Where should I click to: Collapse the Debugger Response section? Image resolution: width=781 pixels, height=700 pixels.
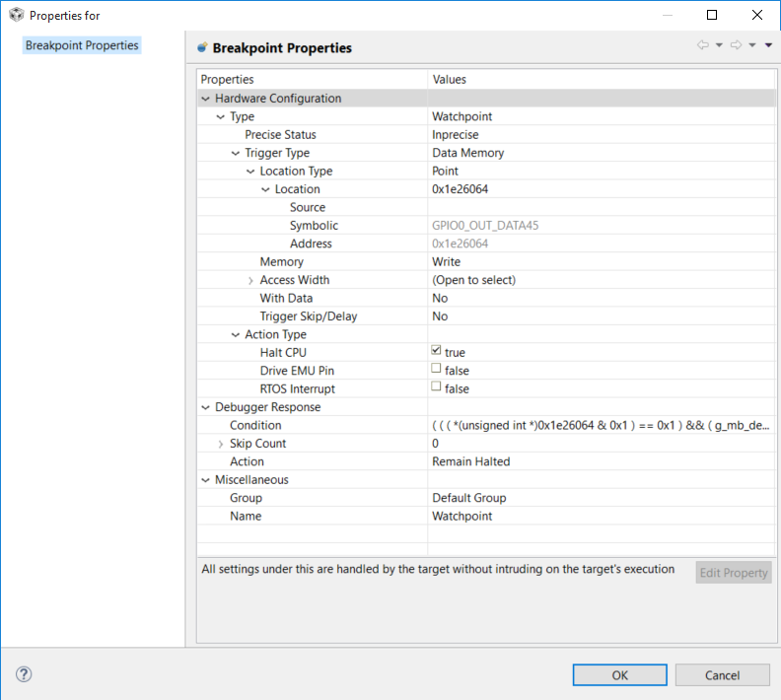[205, 408]
